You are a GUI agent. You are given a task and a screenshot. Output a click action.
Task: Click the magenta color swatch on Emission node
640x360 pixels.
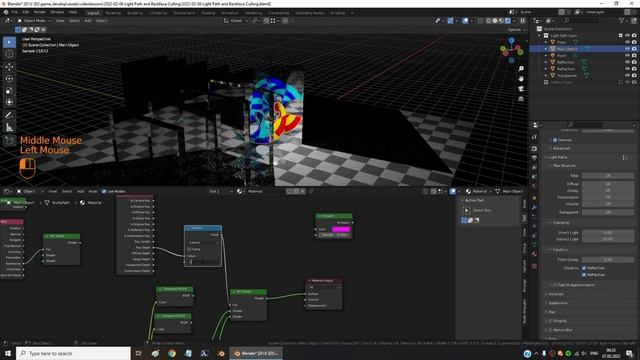[341, 229]
